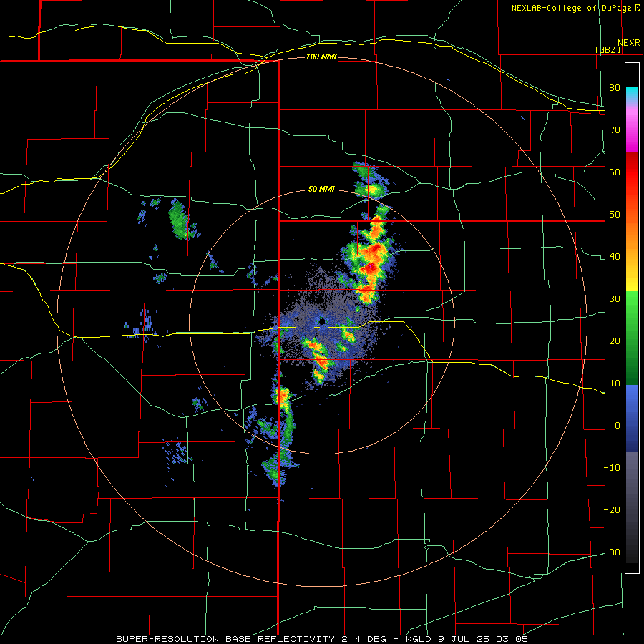Click the NEXR label above dBZ
The height and width of the screenshot is (644, 644).
[x=629, y=43]
